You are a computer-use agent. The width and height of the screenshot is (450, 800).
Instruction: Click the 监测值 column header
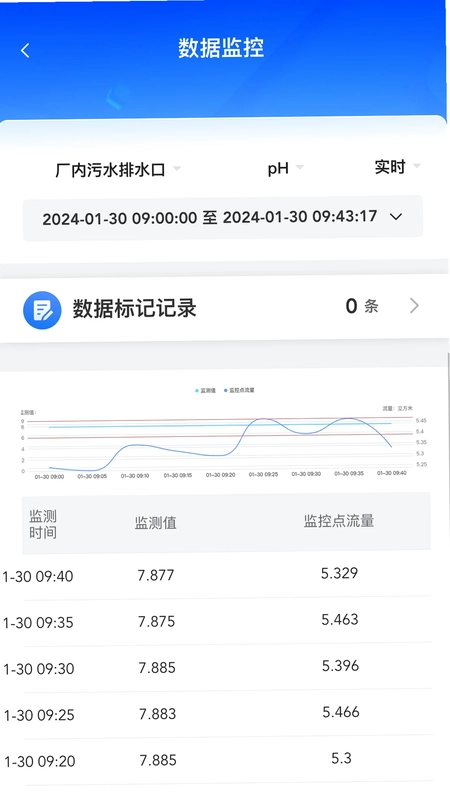(156, 523)
